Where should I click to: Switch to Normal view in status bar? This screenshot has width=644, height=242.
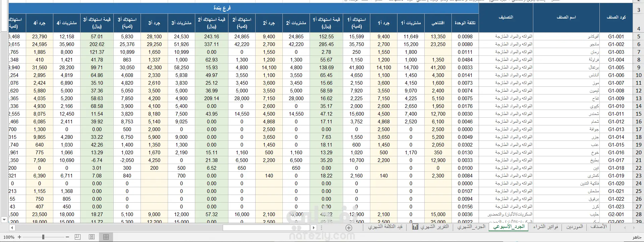pyautogui.click(x=106, y=237)
